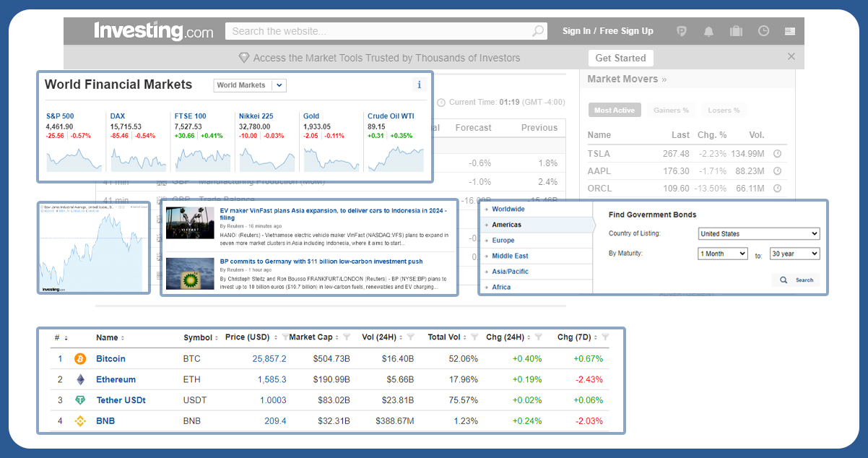Expand Market Movers via double chevron
This screenshot has width=868, height=458.
coord(664,79)
